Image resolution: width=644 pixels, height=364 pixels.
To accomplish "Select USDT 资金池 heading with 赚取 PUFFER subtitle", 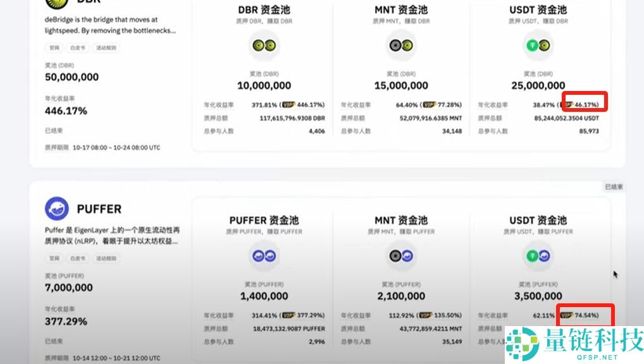I will [x=538, y=221].
